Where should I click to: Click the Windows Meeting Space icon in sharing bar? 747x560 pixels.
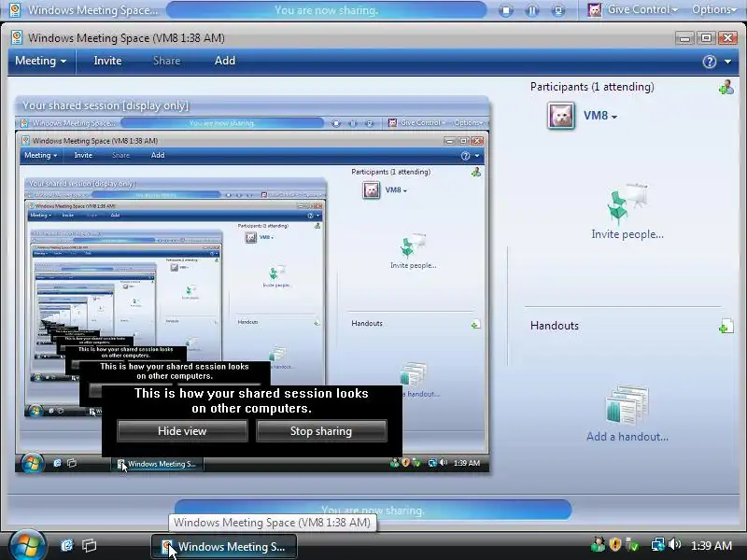(x=15, y=9)
